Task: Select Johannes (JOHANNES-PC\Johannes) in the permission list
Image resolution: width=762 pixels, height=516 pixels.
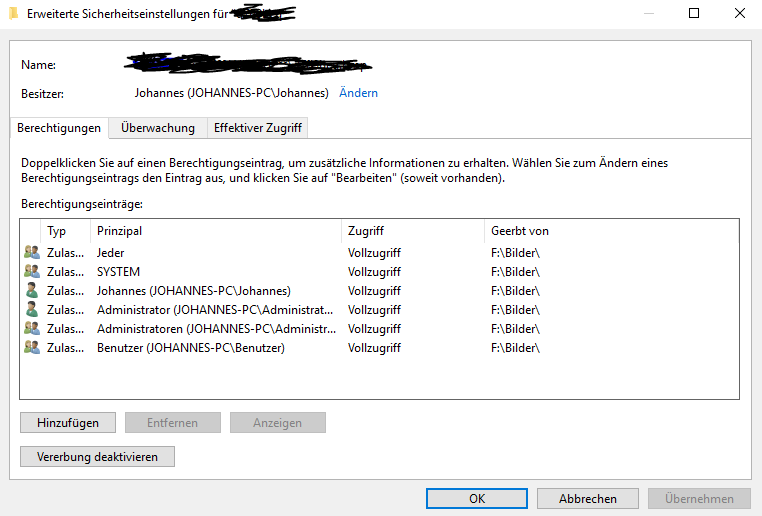Action: (193, 291)
